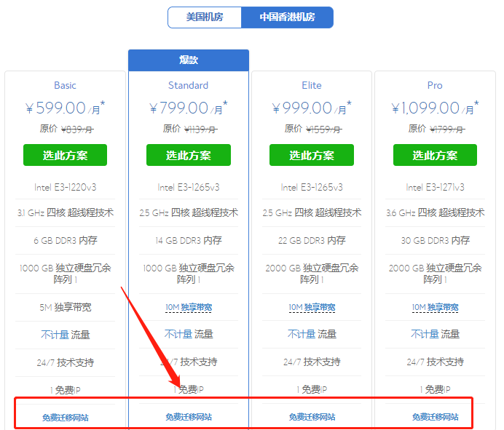Open 10M 独享带宽 link in Pro plan
The width and height of the screenshot is (504, 430).
tap(436, 307)
